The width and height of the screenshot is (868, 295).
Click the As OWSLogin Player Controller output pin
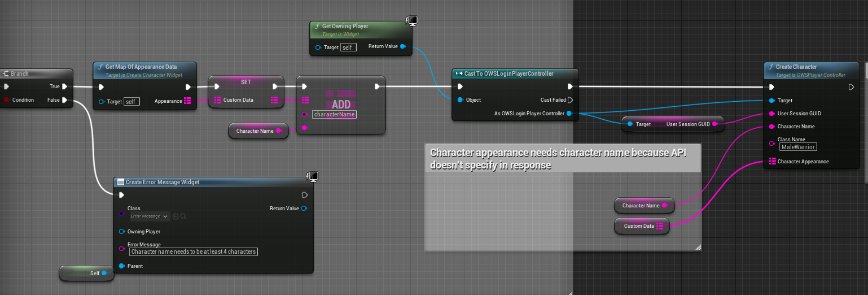(x=569, y=114)
